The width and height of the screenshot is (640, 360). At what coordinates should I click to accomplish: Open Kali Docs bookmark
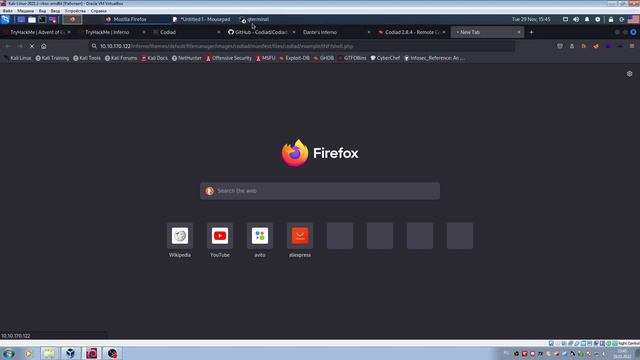[155, 58]
